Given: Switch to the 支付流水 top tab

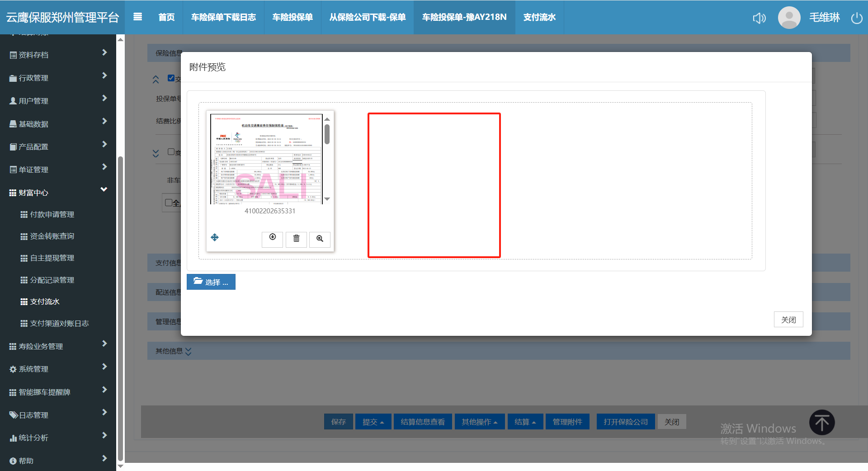Looking at the screenshot, I should coord(539,17).
